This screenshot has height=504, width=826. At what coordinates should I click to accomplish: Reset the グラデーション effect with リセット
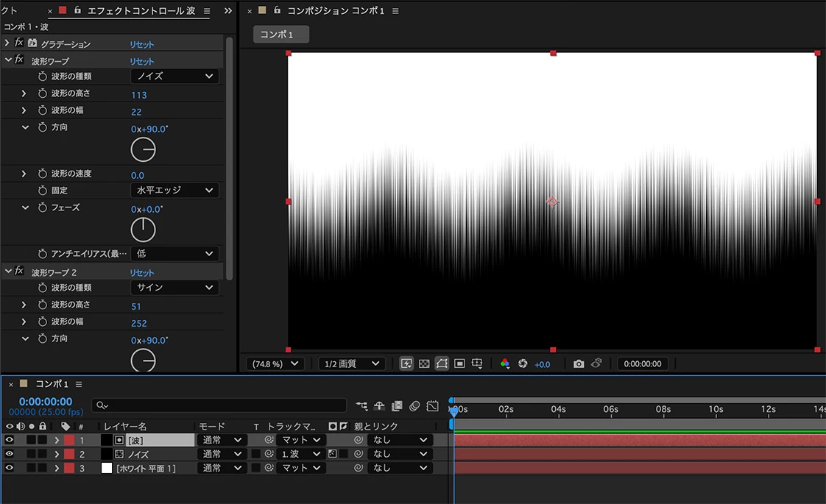[x=141, y=45]
